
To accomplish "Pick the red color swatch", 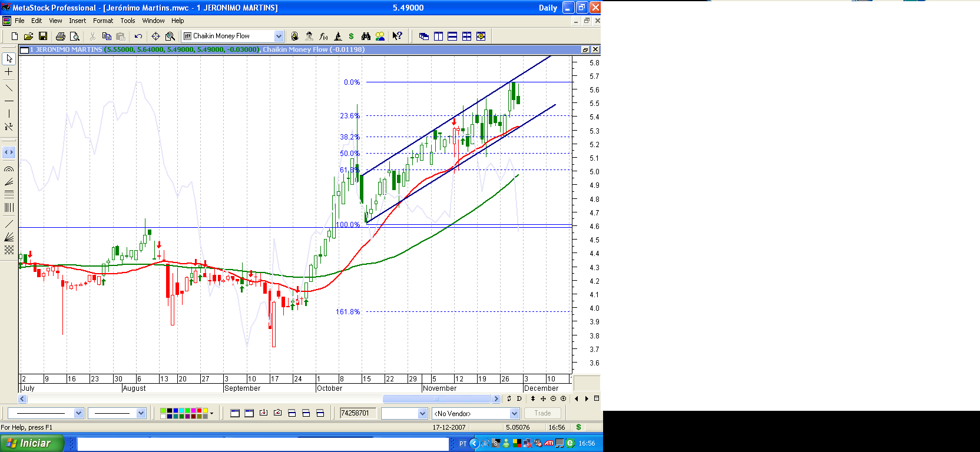I will [199, 410].
